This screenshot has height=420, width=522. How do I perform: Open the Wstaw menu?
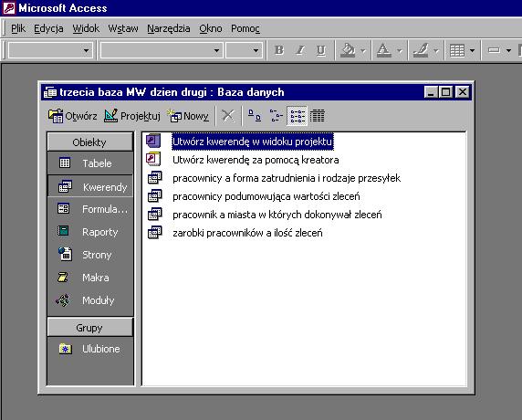tap(123, 28)
